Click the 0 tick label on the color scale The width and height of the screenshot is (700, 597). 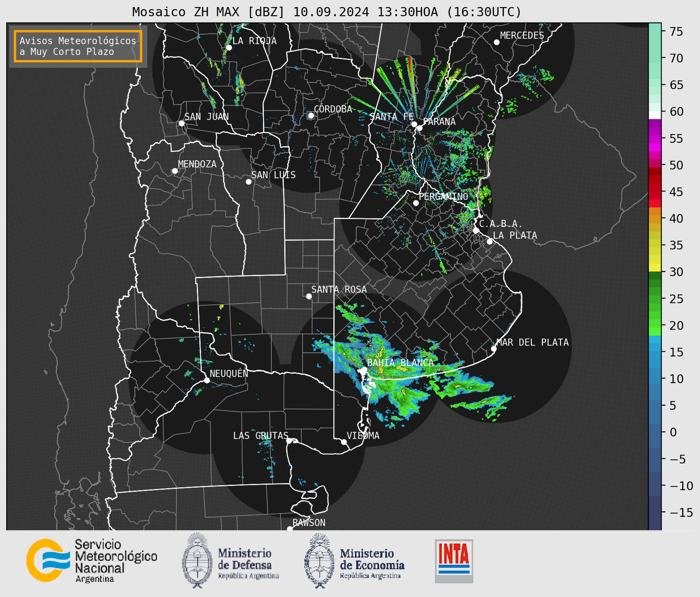[673, 432]
